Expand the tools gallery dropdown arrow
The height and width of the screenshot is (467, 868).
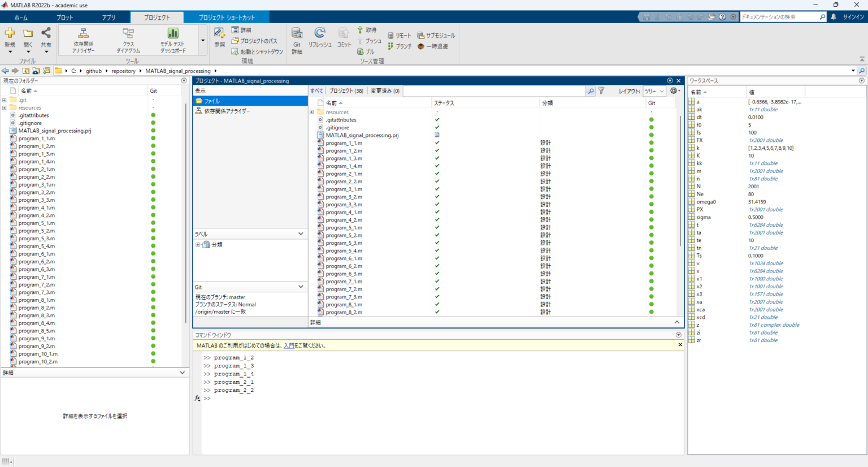203,41
